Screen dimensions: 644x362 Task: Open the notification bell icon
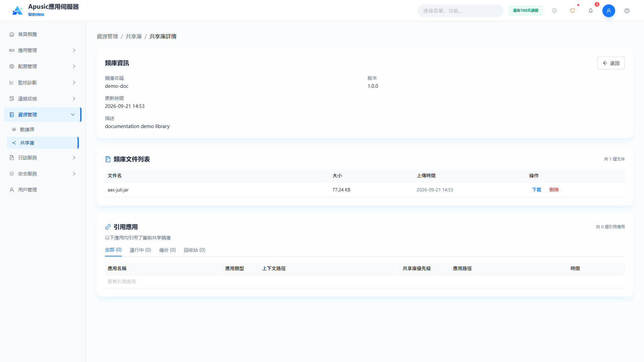(x=591, y=11)
